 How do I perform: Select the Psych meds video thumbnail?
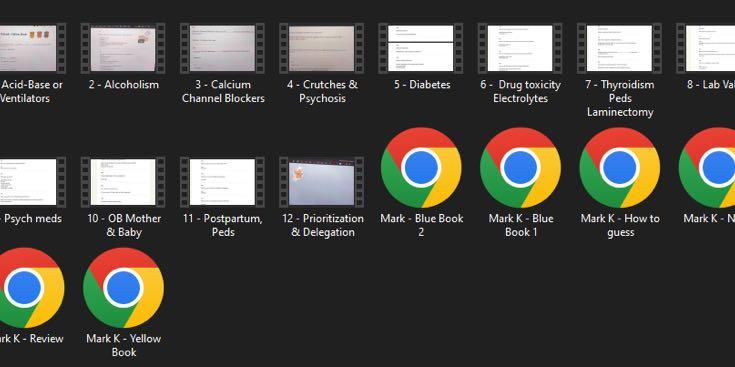[x=33, y=182]
